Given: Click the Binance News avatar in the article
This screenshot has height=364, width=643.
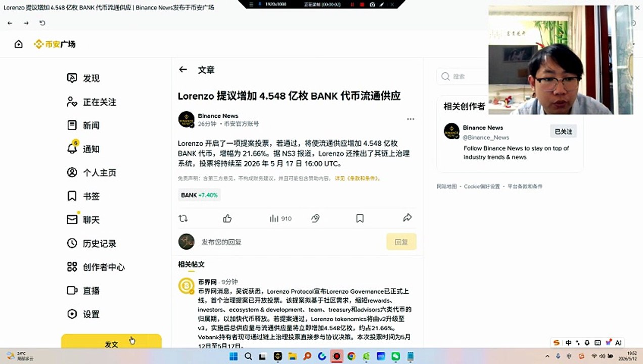Looking at the screenshot, I should [187, 119].
